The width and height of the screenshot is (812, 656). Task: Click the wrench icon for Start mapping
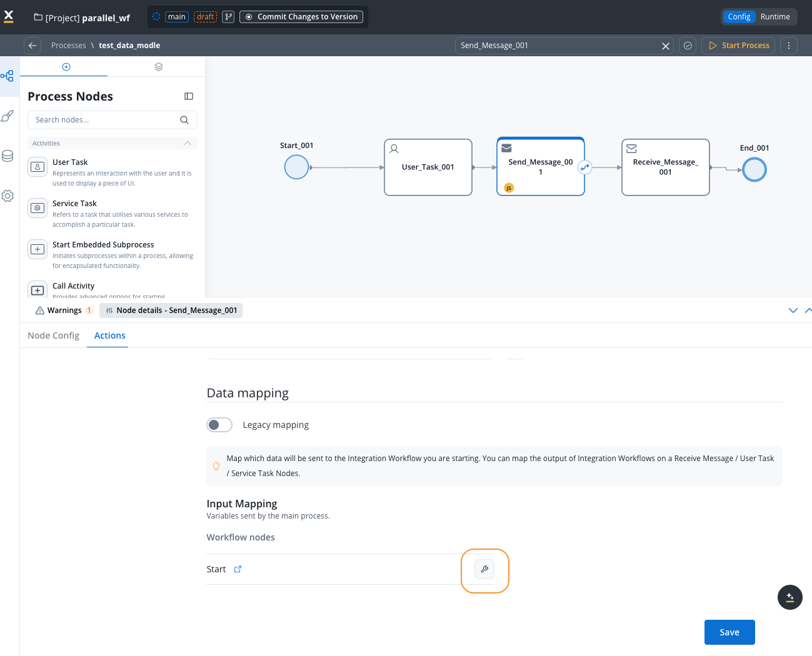[x=484, y=569]
